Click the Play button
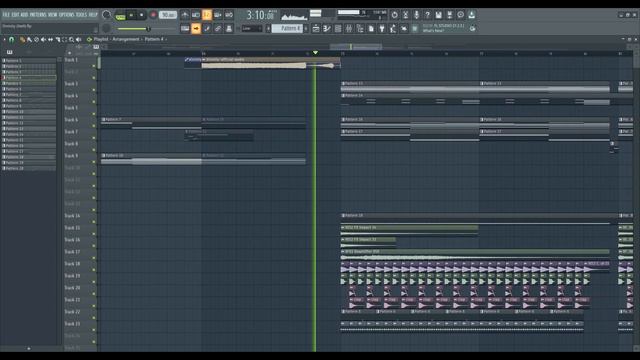 (131, 15)
